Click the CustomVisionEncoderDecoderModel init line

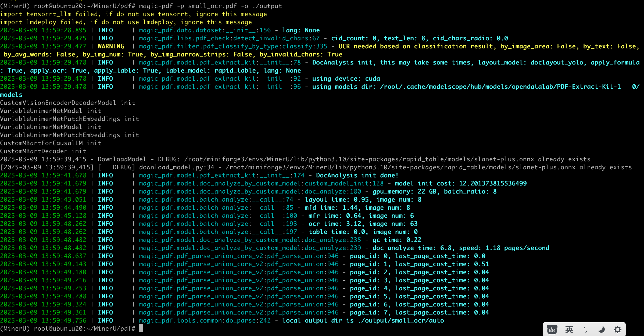tap(67, 103)
